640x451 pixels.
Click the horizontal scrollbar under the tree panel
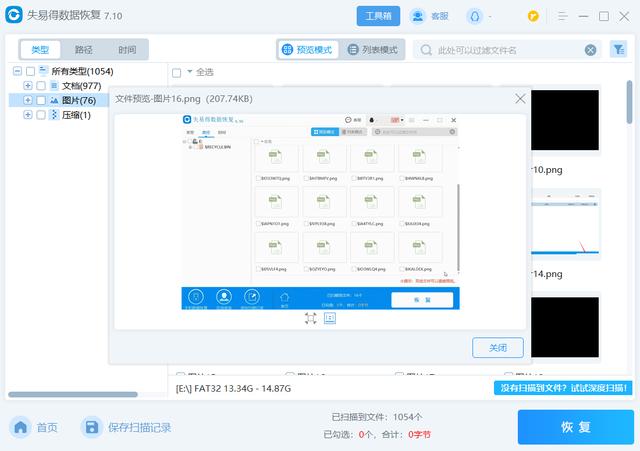tap(73, 394)
